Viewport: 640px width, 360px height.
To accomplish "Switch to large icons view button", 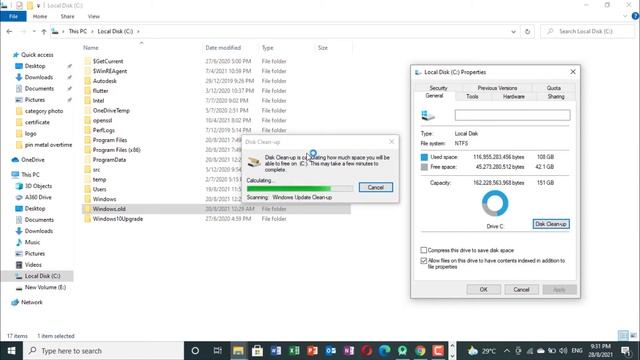I will (x=633, y=336).
